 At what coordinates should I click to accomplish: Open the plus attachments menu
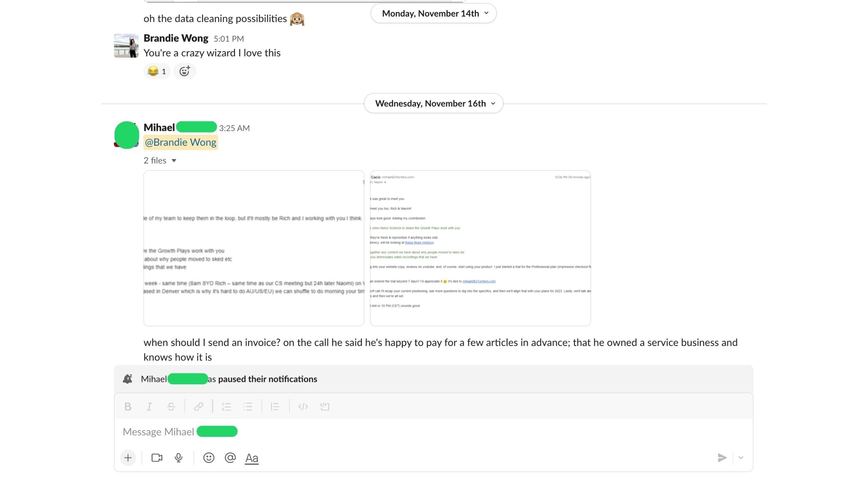(128, 458)
